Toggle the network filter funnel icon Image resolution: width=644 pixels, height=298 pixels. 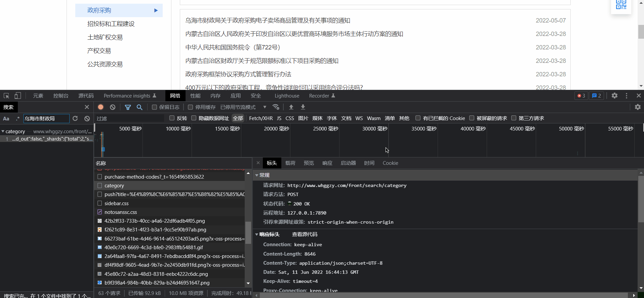coord(128,107)
